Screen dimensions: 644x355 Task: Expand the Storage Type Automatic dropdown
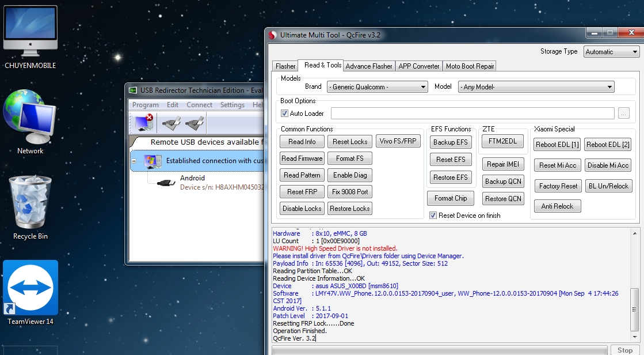tap(611, 51)
